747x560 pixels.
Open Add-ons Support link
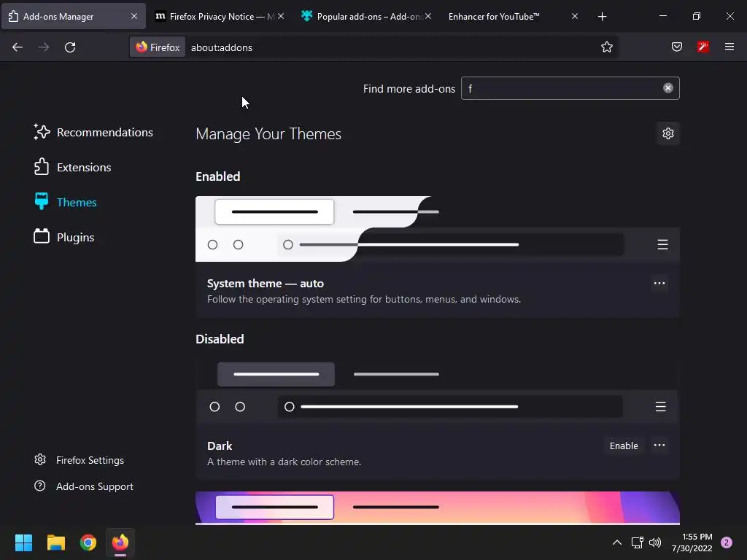pos(84,486)
